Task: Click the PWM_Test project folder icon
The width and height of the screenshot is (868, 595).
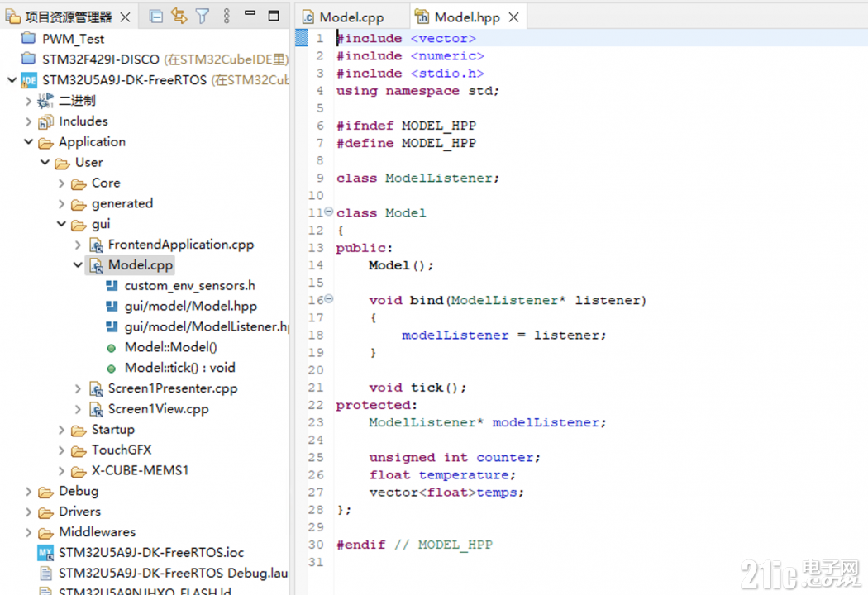Action: click(28, 39)
